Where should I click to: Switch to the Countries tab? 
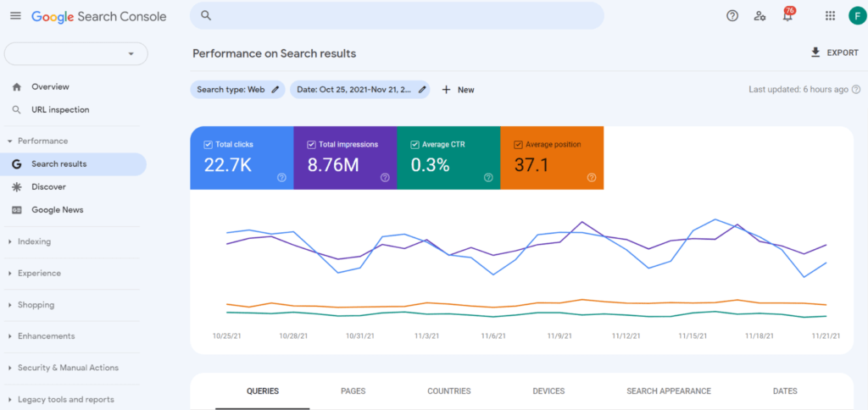[x=448, y=391]
